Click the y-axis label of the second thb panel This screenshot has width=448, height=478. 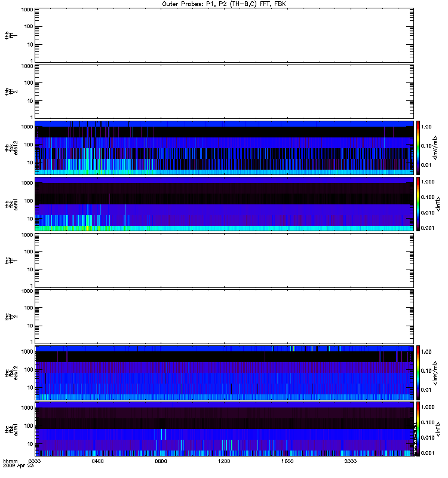(x=11, y=92)
